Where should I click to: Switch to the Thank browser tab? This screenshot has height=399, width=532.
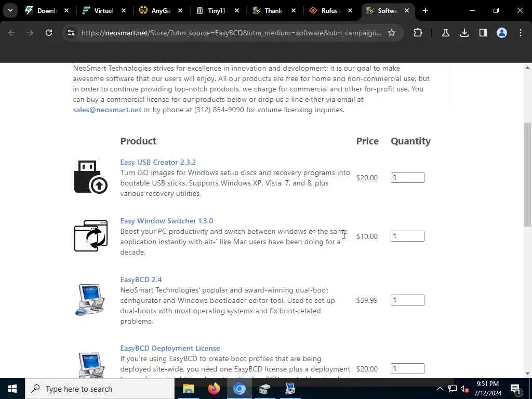[x=273, y=10]
